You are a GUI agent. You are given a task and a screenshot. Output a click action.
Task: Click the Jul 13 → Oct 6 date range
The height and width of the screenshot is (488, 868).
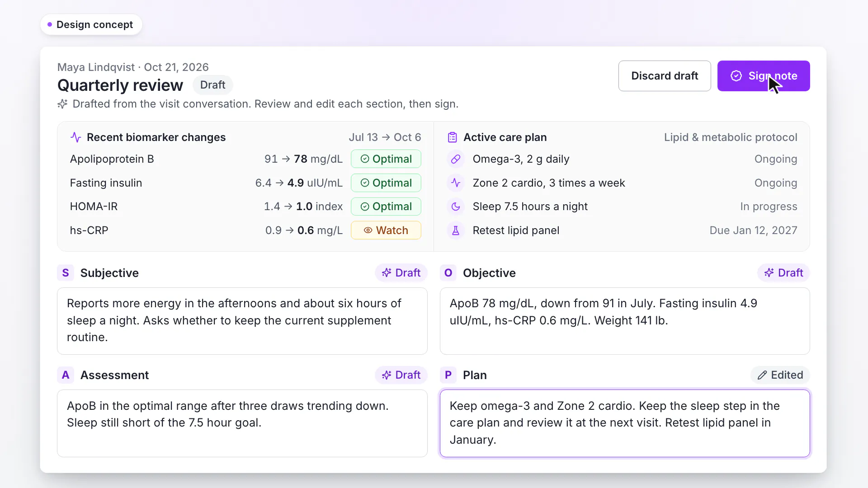pyautogui.click(x=385, y=137)
